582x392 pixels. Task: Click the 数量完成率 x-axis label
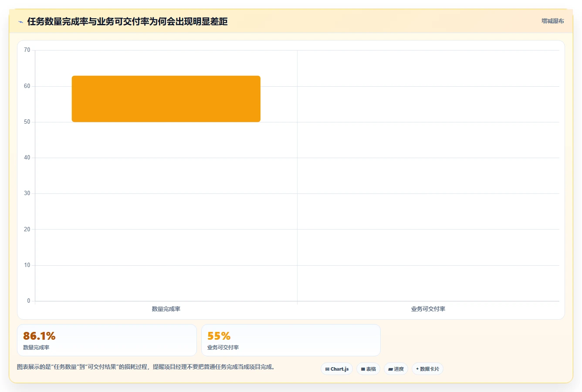point(166,309)
